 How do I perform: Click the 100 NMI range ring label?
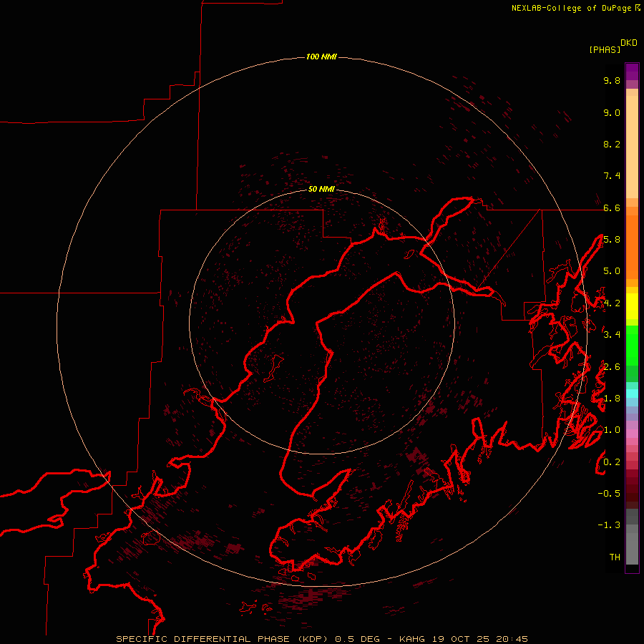[x=321, y=57]
